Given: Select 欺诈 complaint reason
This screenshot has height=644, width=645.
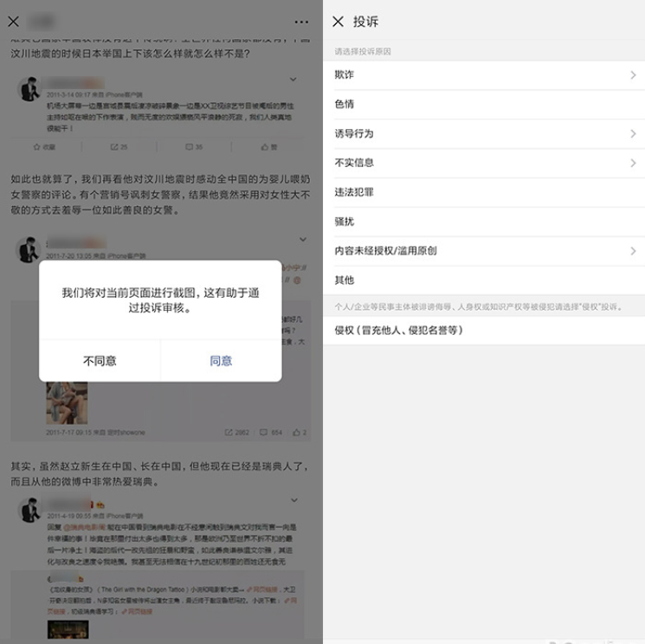Looking at the screenshot, I should 484,74.
